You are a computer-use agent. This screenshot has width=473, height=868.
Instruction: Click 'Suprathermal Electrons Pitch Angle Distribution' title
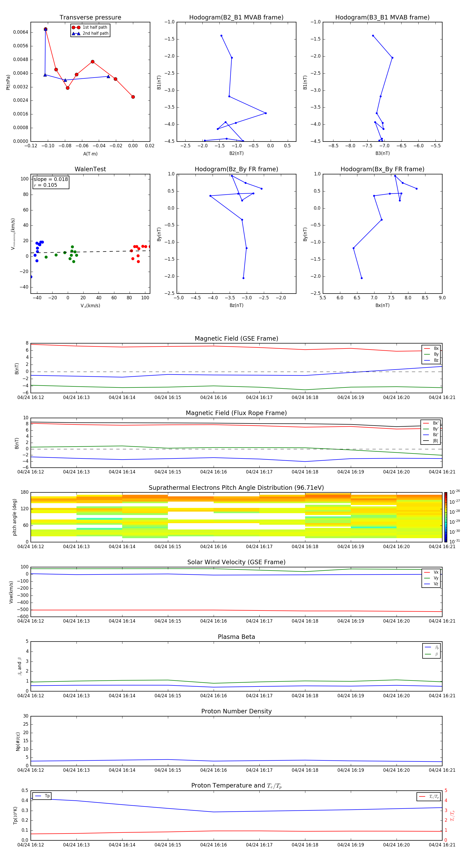point(236,488)
